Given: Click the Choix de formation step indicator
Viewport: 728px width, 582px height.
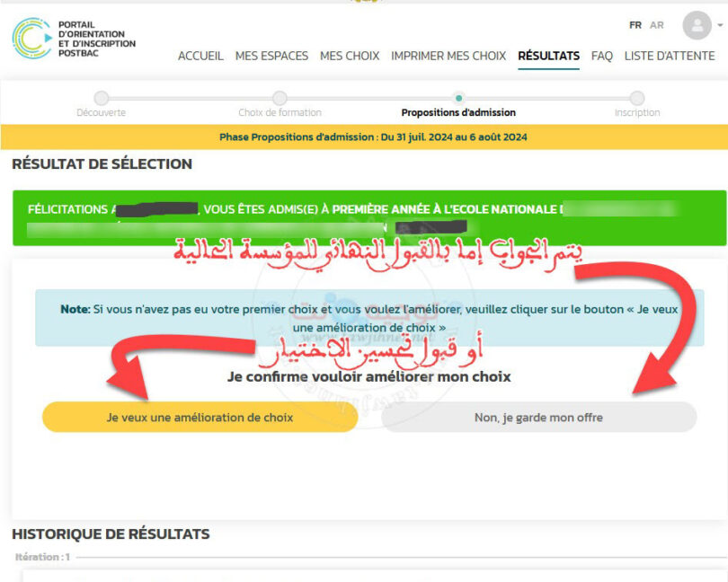Looking at the screenshot, I should 279,99.
